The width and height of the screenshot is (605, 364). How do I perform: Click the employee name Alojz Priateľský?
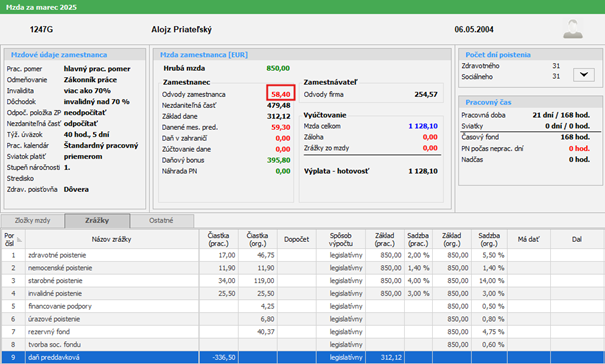point(181,29)
